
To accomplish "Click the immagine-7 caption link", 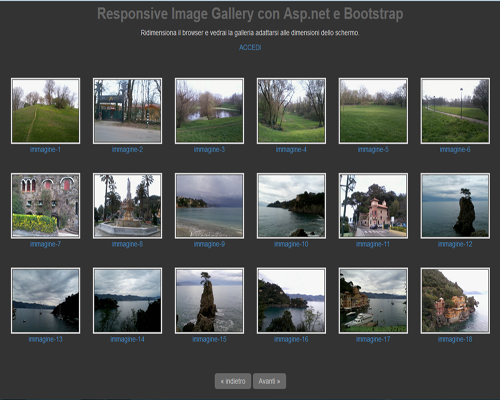I will [x=45, y=244].
